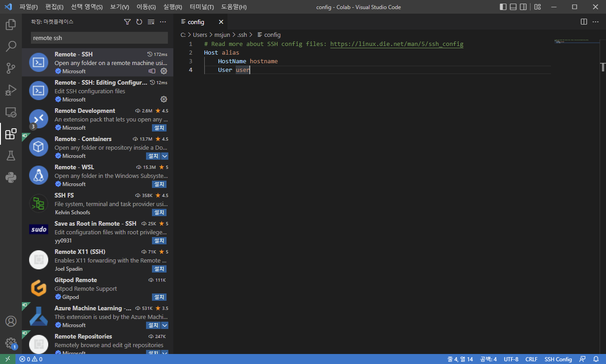Image resolution: width=606 pixels, height=364 pixels.
Task: Change end of line sequence CRLF
Action: [x=531, y=359]
